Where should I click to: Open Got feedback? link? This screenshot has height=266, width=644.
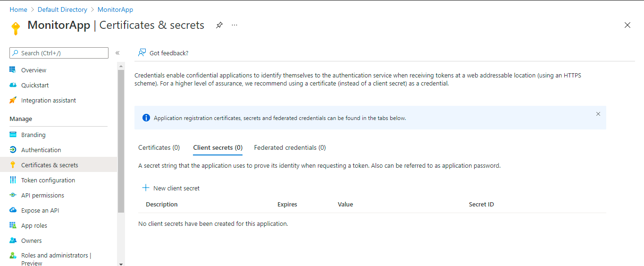tap(169, 53)
